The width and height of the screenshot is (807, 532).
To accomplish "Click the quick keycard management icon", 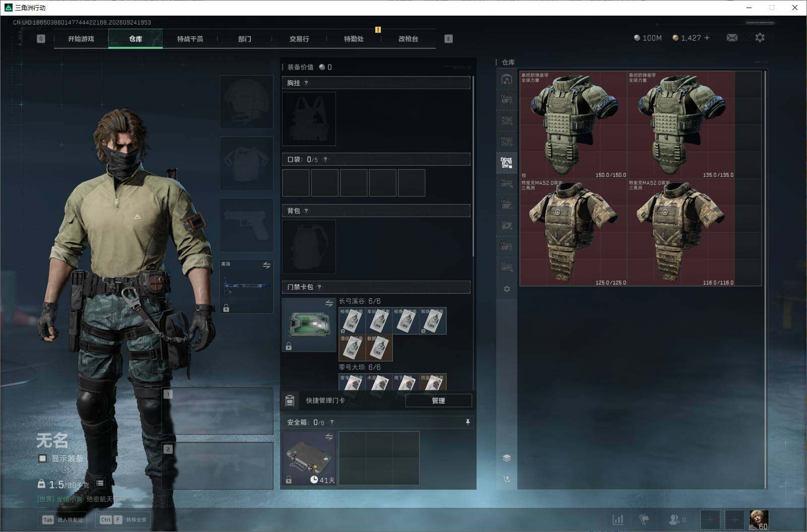I will tap(290, 401).
